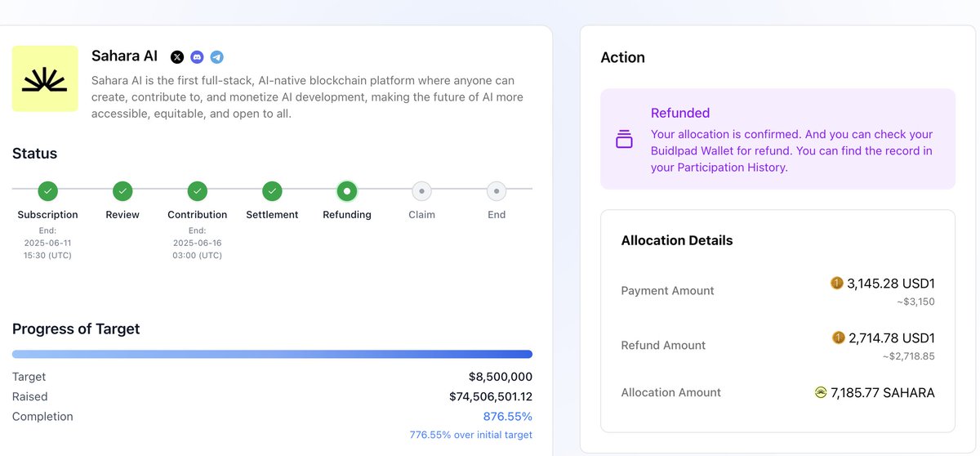Viewport: 980px width, 456px height.
Task: Click the "Refunding" step label
Action: click(347, 215)
